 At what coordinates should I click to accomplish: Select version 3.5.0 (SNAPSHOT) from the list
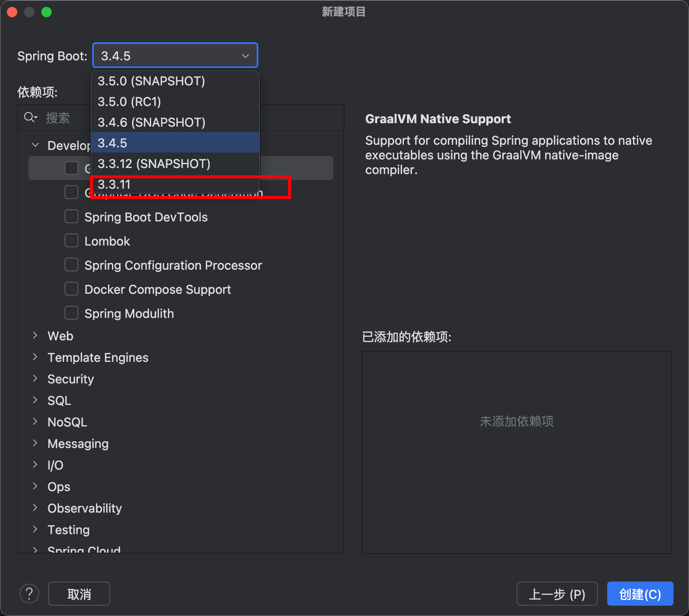[x=175, y=81]
